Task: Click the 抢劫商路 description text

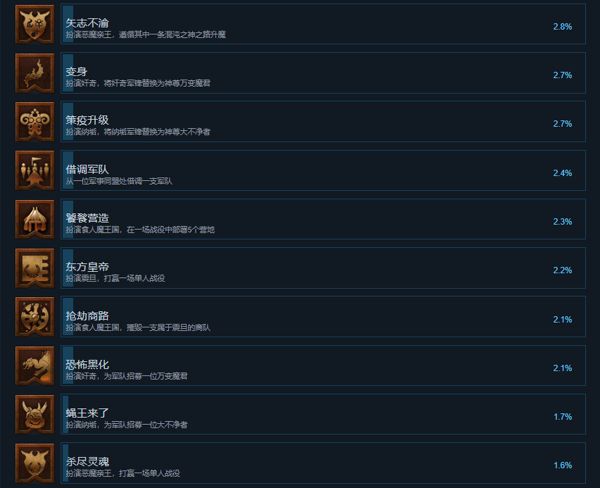Action: click(x=138, y=328)
